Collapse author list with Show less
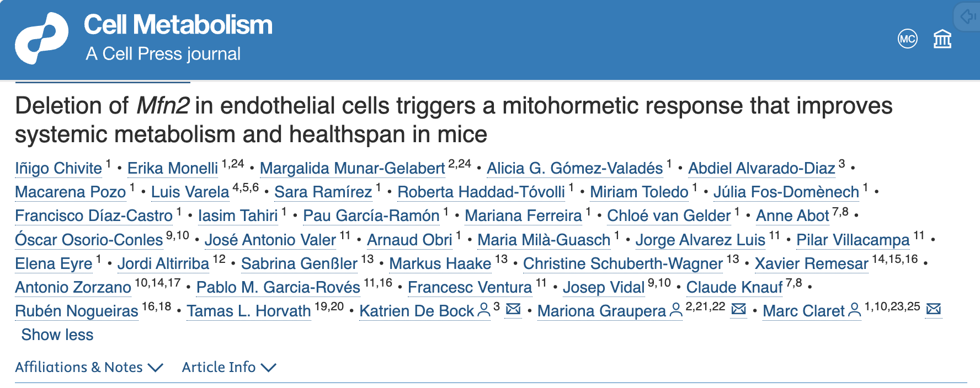Screen dimensions: 980x388 (x=57, y=335)
